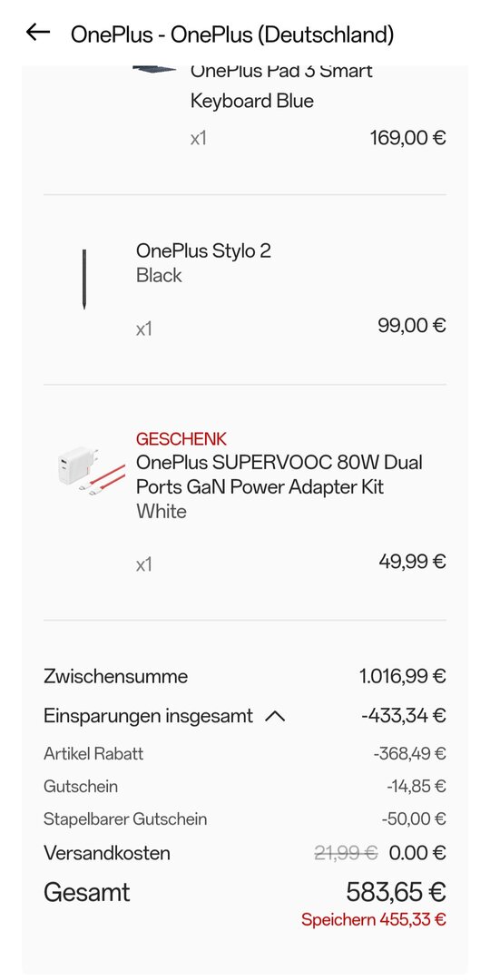Screen dimensions: 490x980
Task: Tap the crossed-out 21,99 € shipping price
Action: click(x=346, y=853)
